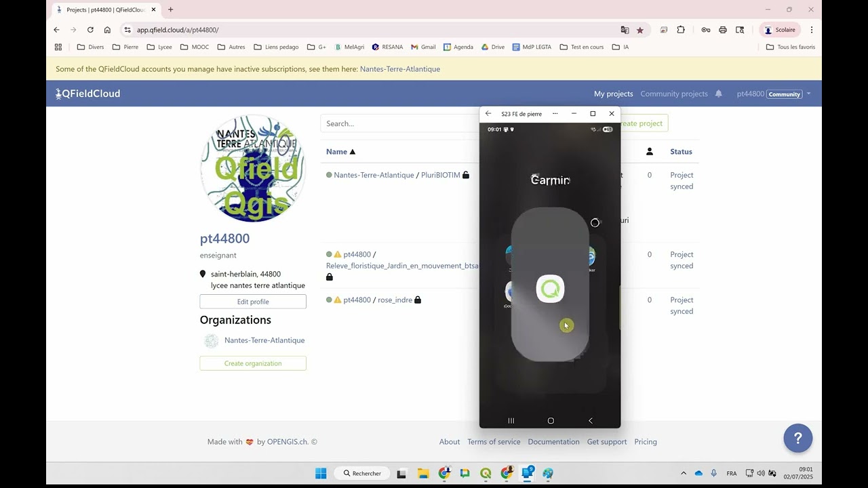Viewport: 868px width, 488px height.
Task: Click Edit profile button
Action: click(253, 302)
